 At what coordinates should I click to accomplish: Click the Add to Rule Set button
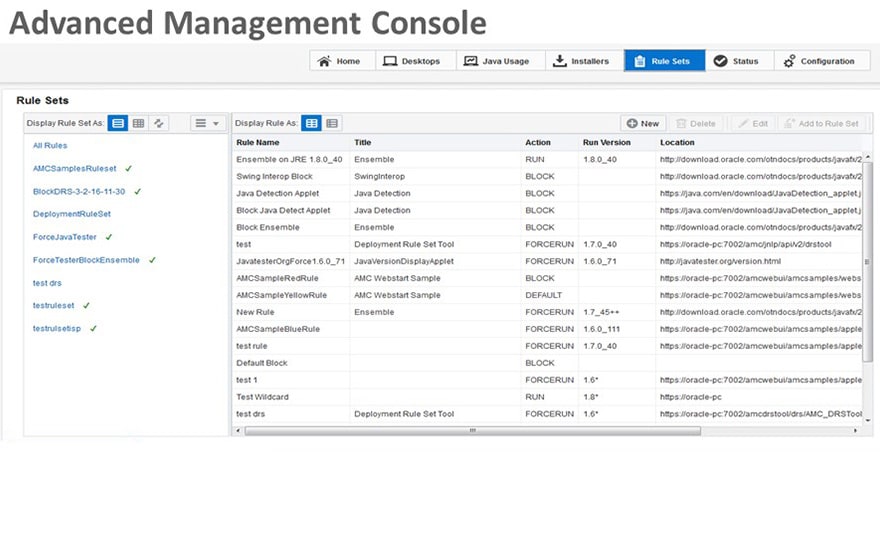pyautogui.click(x=821, y=123)
